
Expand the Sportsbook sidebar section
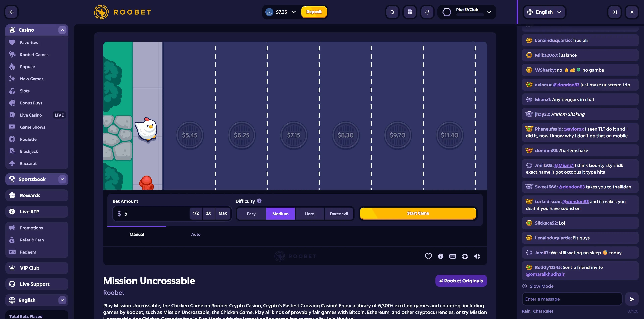tap(62, 179)
